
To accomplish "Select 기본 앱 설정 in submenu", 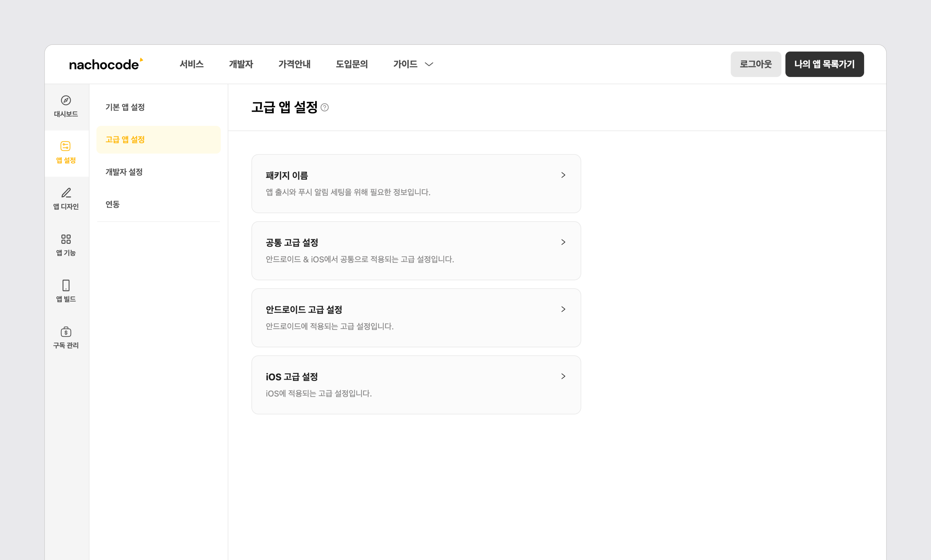I will tap(125, 107).
